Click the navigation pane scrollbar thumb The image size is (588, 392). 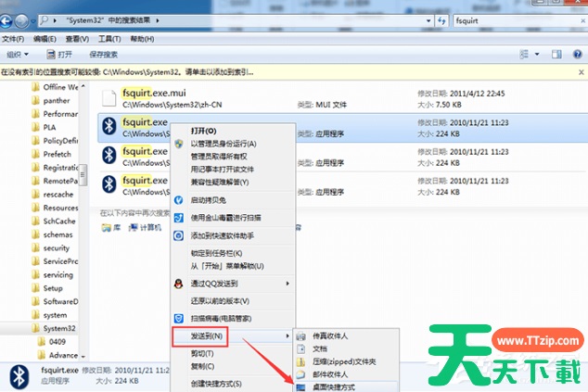83,174
